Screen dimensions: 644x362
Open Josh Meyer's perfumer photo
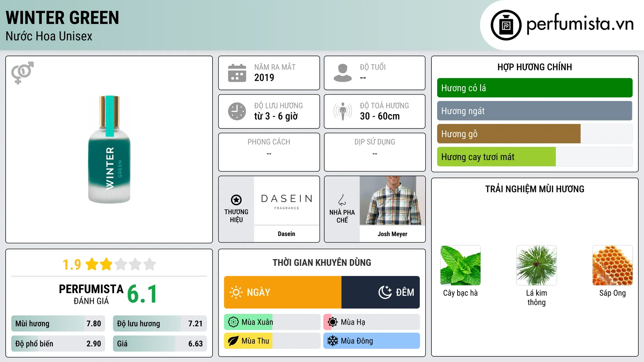[392, 200]
